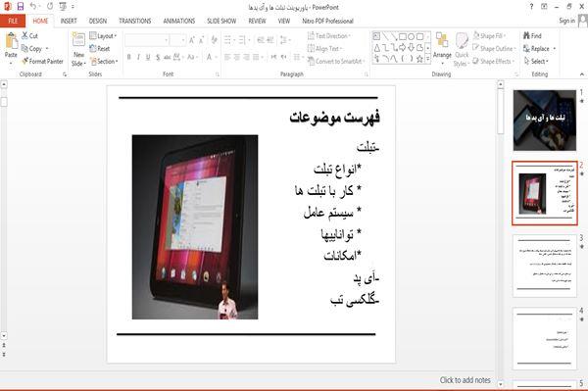Click 'Click to add notes' area
This screenshot has height=391, width=588.
pyautogui.click(x=465, y=380)
